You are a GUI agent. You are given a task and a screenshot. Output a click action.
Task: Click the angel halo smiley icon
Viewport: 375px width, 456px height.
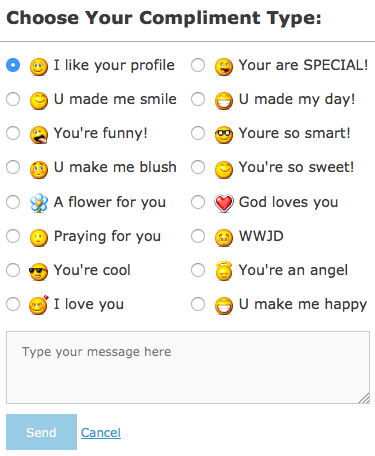click(x=224, y=271)
